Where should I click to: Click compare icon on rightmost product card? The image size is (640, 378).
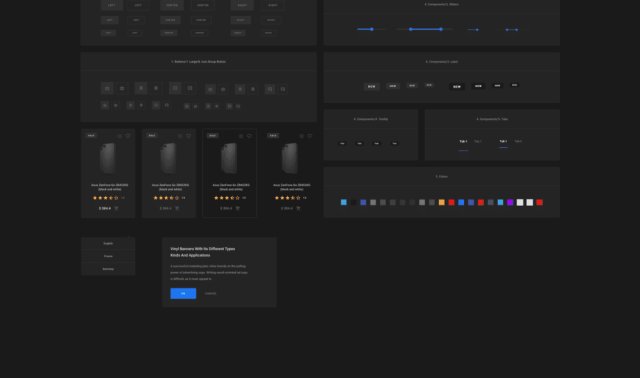click(x=302, y=136)
